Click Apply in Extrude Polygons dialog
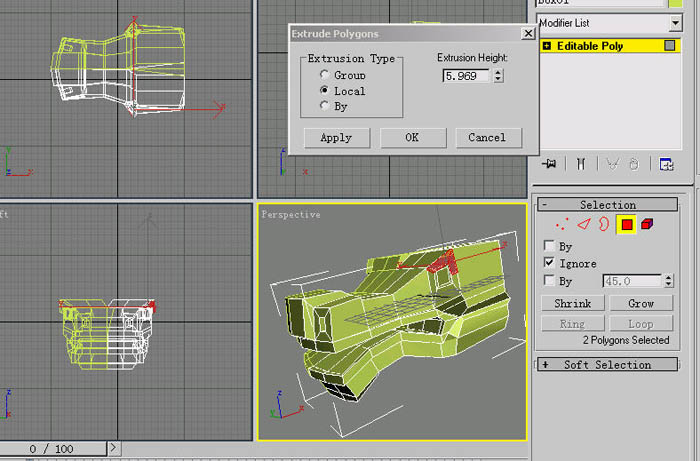 337,138
